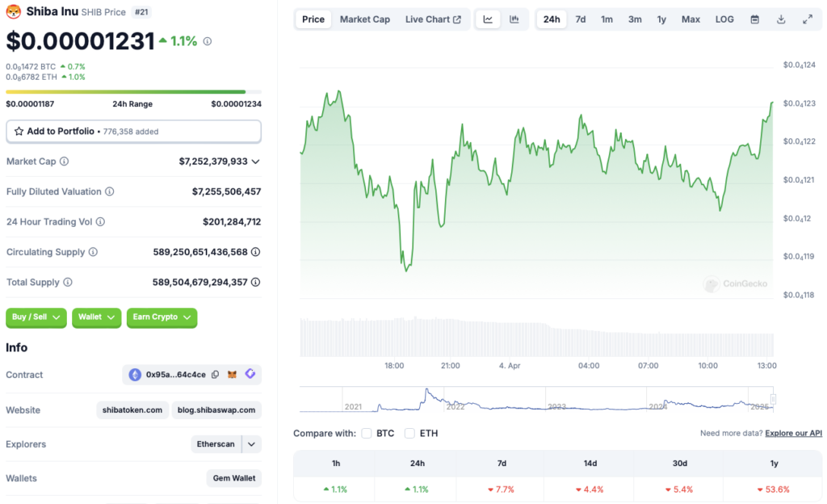This screenshot has height=504, width=827.
Task: Expand the Market Cap value chevron
Action: (256, 162)
